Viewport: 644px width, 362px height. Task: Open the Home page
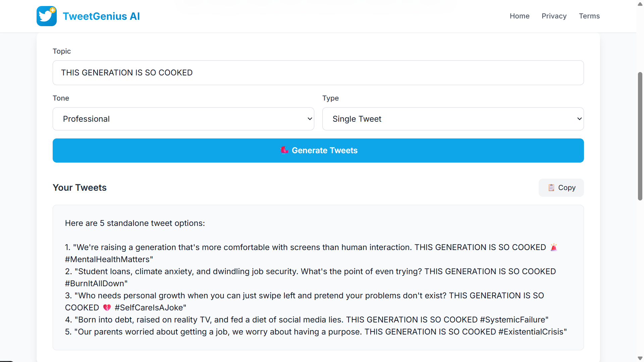tap(520, 16)
